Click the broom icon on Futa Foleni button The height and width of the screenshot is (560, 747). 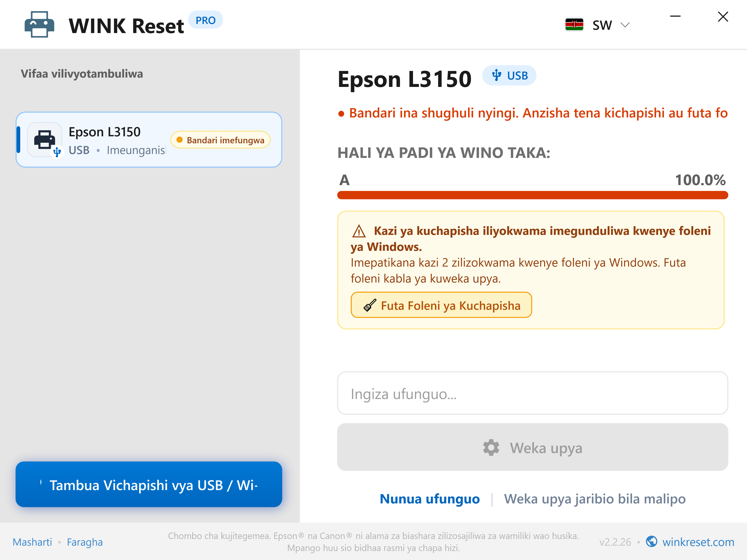[370, 305]
